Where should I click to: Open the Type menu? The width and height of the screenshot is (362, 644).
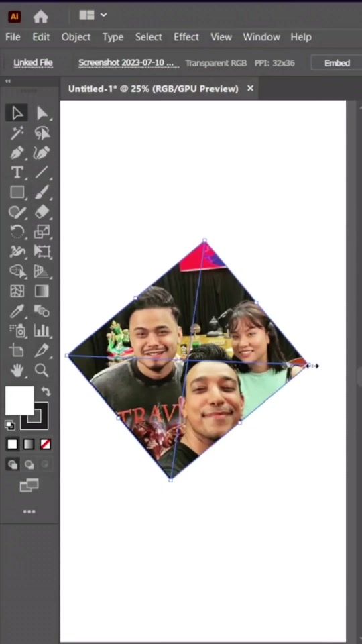tap(113, 37)
